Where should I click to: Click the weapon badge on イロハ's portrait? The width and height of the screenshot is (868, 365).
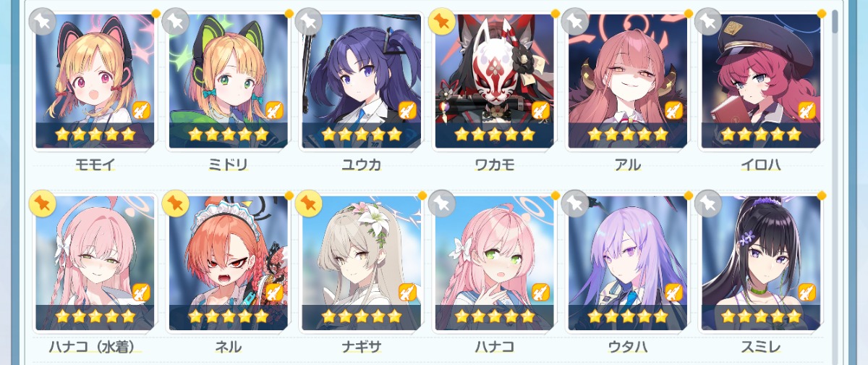coord(807,111)
